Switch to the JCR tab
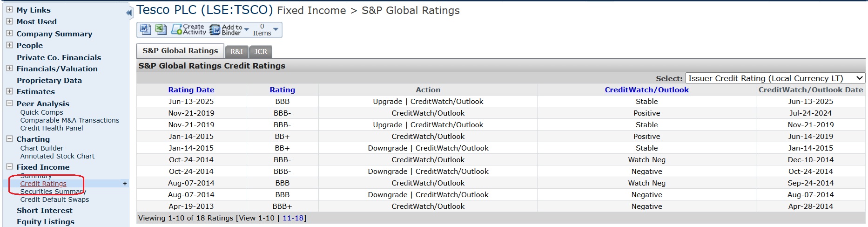Screen dimensions: 868x227 pos(261,51)
